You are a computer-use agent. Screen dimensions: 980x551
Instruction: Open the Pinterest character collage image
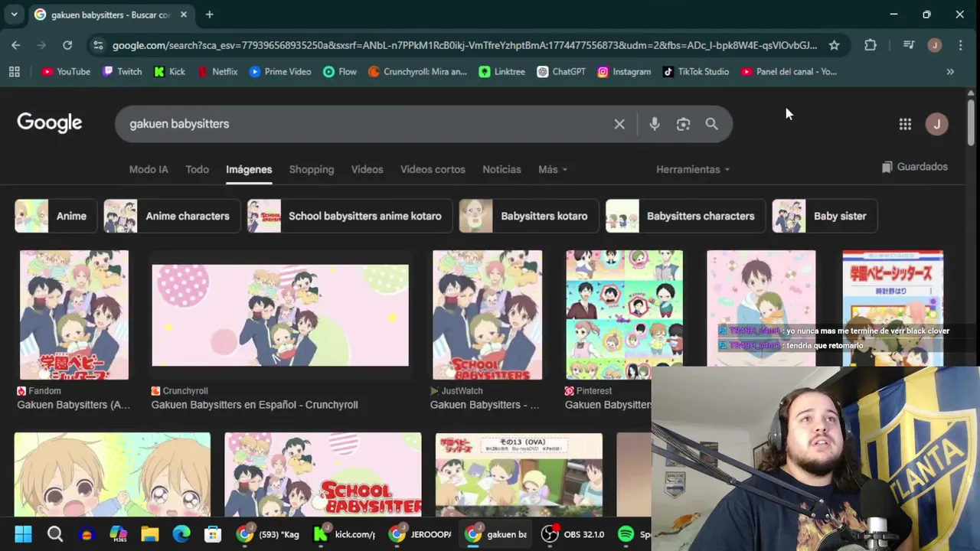tap(624, 315)
